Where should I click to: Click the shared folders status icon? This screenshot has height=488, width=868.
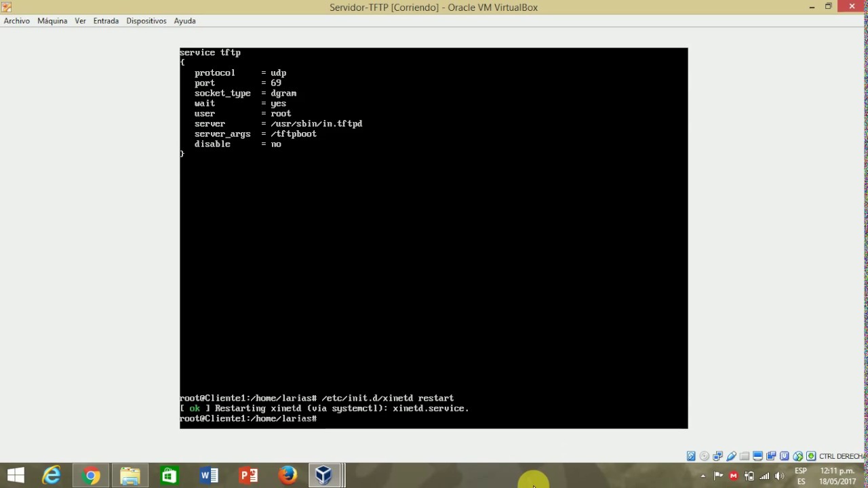click(745, 456)
